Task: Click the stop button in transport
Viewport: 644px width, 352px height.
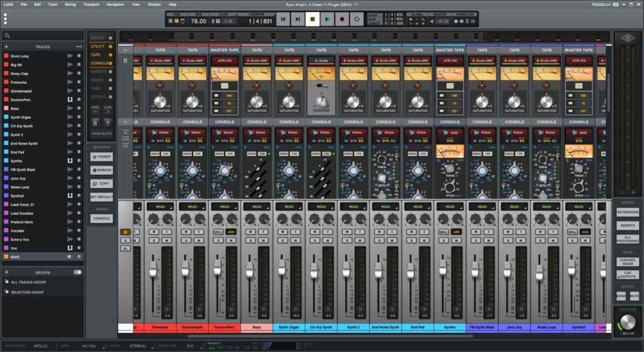Action: pos(312,19)
